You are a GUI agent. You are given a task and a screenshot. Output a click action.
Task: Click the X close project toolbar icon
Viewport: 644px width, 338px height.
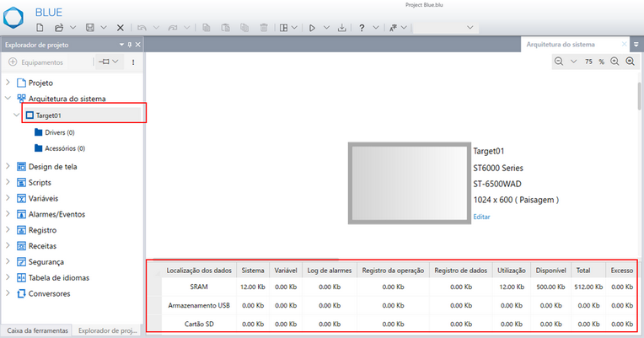tap(121, 28)
